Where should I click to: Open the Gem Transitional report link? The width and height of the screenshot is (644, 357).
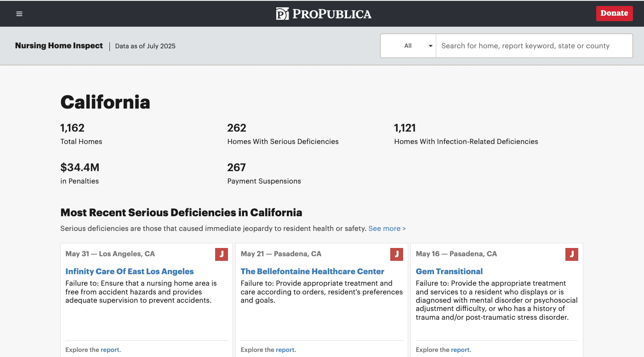(x=461, y=350)
